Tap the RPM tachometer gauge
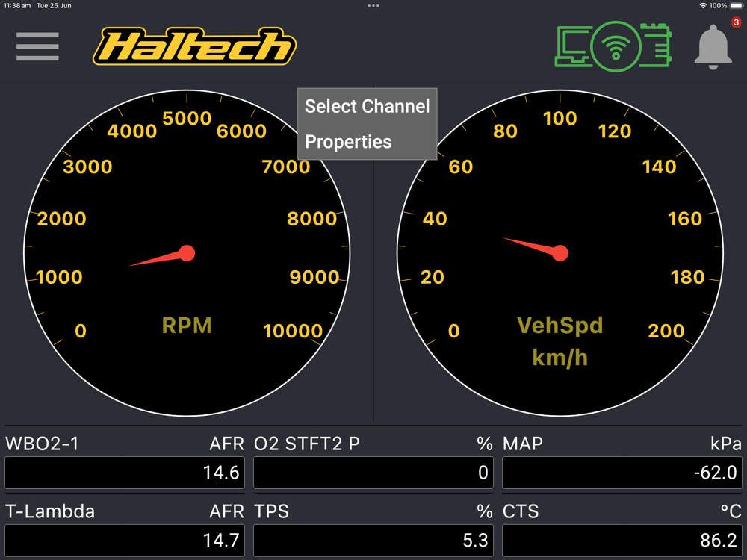The image size is (747, 560). 187,253
